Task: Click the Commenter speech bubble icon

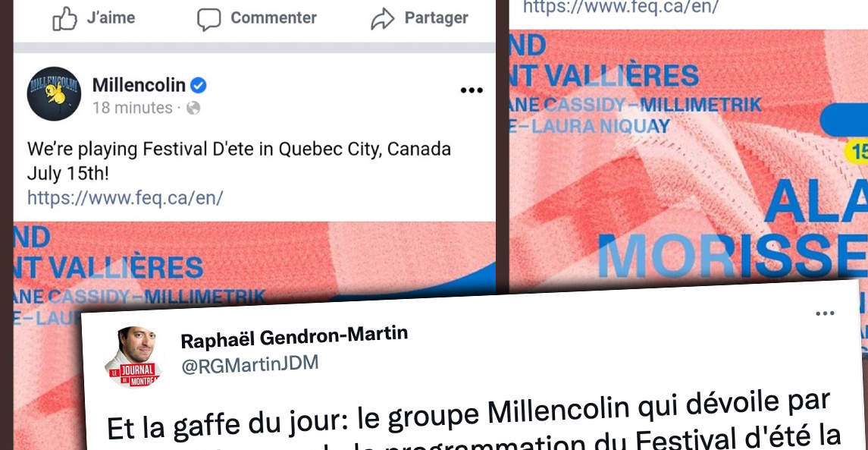Action: [x=208, y=19]
